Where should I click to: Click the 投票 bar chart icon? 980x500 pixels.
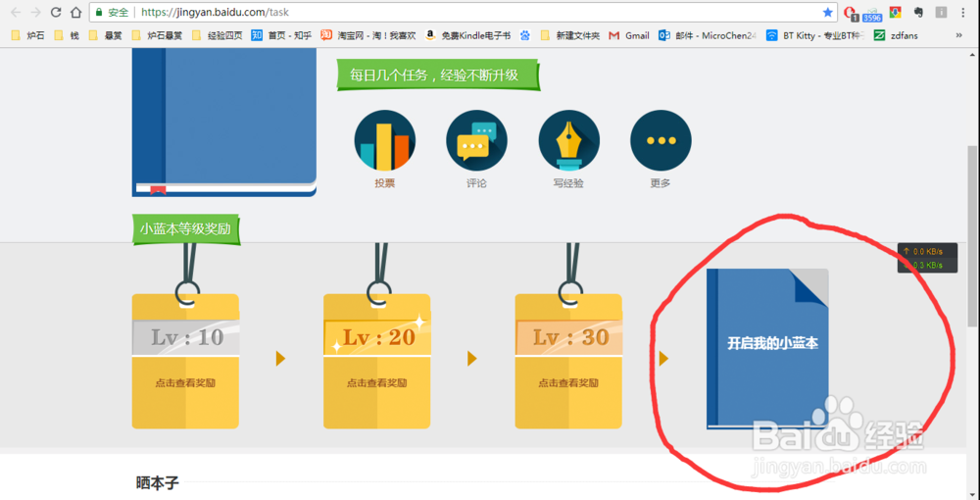pyautogui.click(x=384, y=140)
